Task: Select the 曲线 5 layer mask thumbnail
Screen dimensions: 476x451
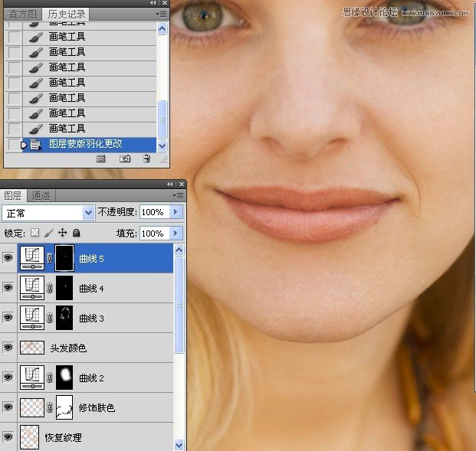Action: click(x=64, y=258)
